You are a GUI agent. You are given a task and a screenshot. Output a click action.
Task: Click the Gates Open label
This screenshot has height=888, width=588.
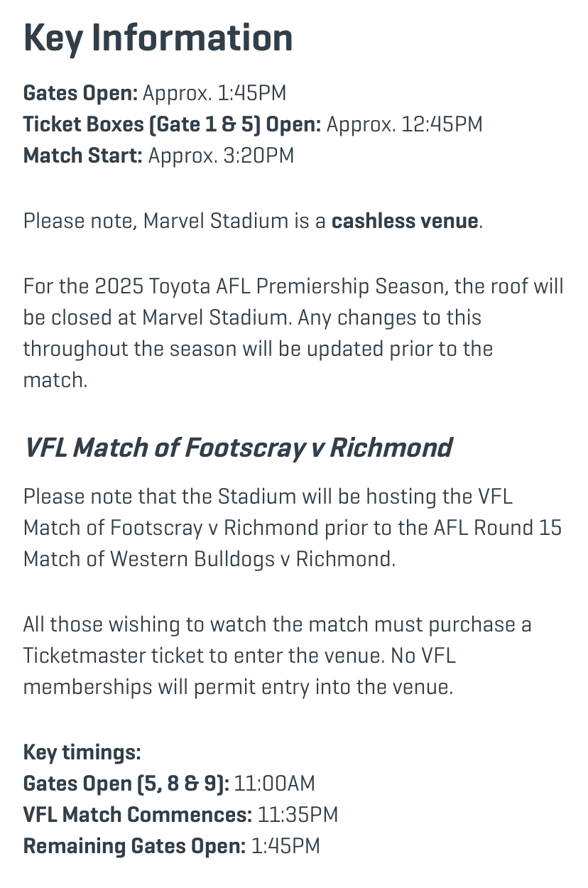tap(80, 93)
